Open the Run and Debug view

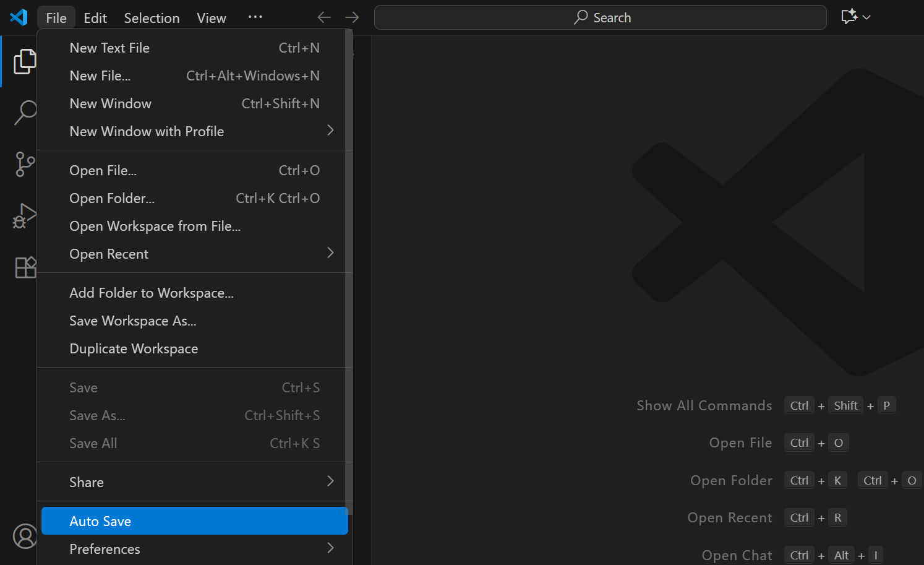pos(25,216)
